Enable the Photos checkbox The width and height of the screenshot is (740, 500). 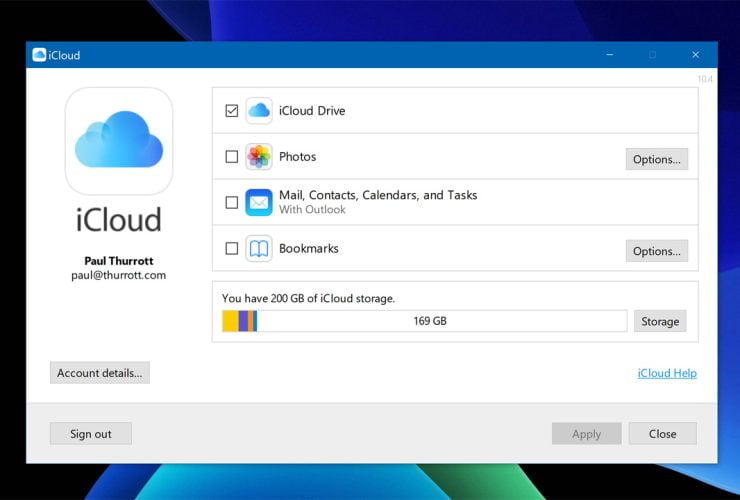232,156
